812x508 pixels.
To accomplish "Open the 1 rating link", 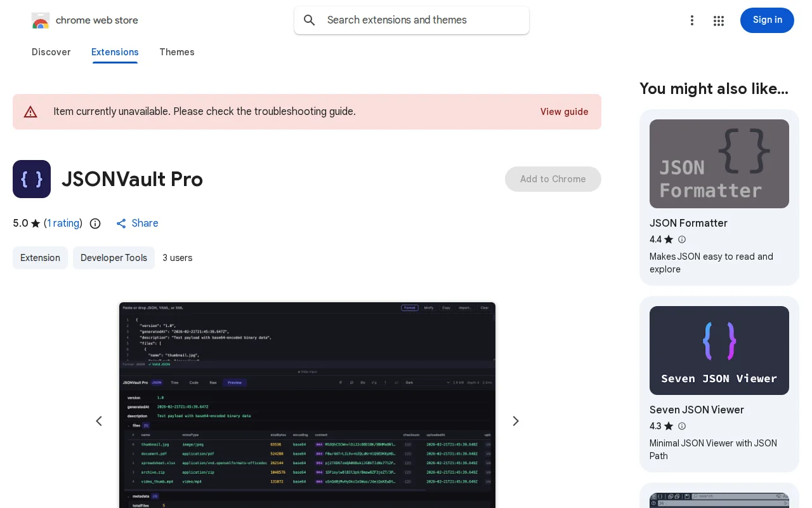I will 63,224.
